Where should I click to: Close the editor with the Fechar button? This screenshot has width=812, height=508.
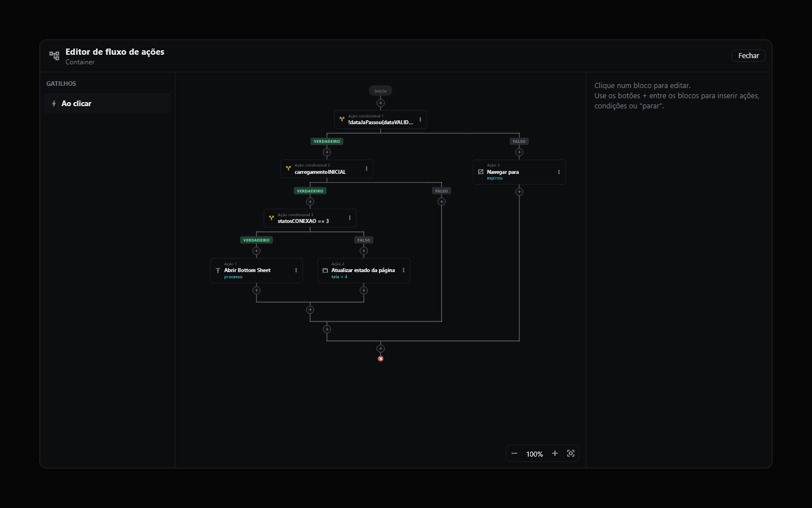tap(748, 55)
